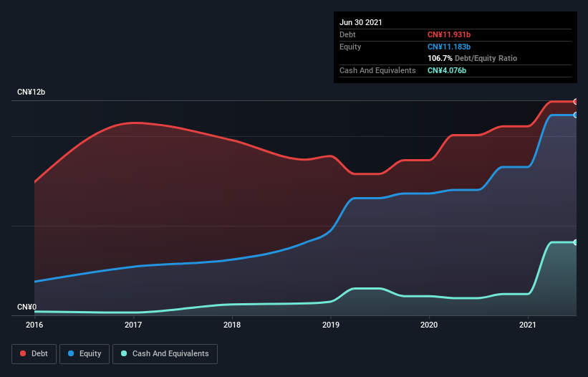Select the 2018 axis label
This screenshot has height=377, width=588.
[232, 325]
